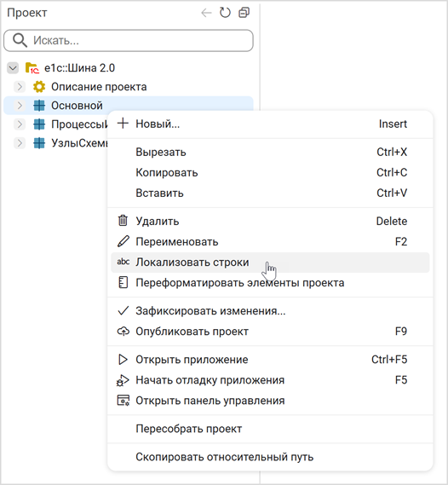
Task: Click the refresh icon in Project panel
Action: click(x=225, y=13)
